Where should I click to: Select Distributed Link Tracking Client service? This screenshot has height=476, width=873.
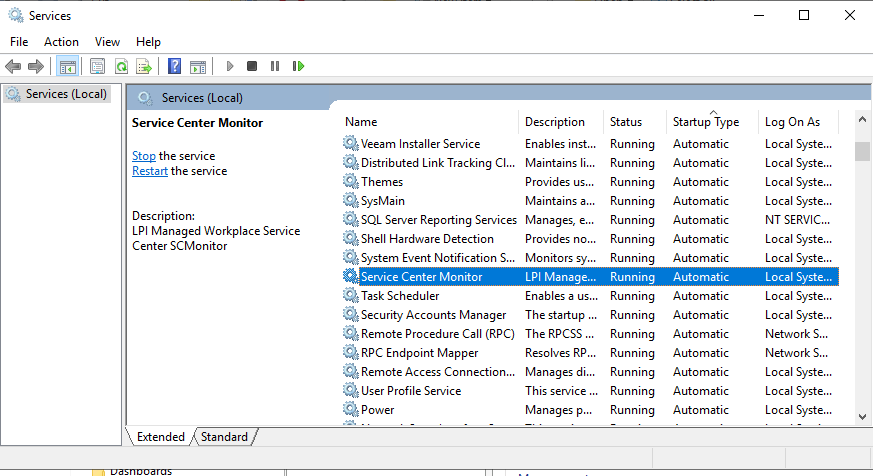[438, 163]
